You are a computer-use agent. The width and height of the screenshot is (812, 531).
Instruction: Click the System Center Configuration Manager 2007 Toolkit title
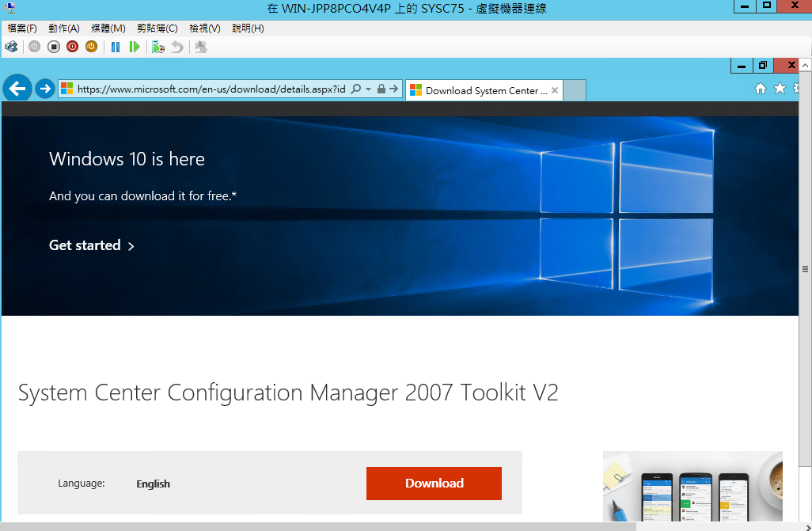coord(288,393)
